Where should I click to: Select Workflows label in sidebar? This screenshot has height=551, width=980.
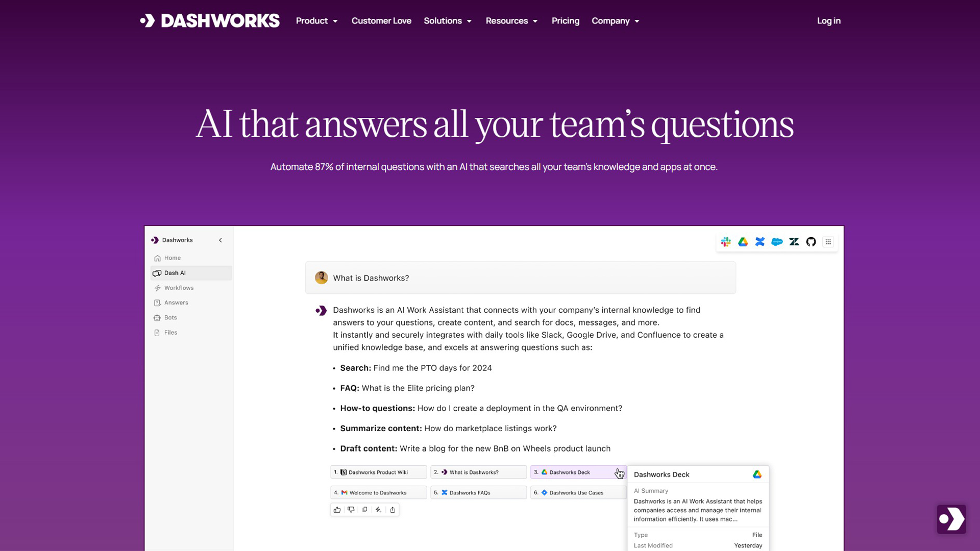[x=179, y=288]
